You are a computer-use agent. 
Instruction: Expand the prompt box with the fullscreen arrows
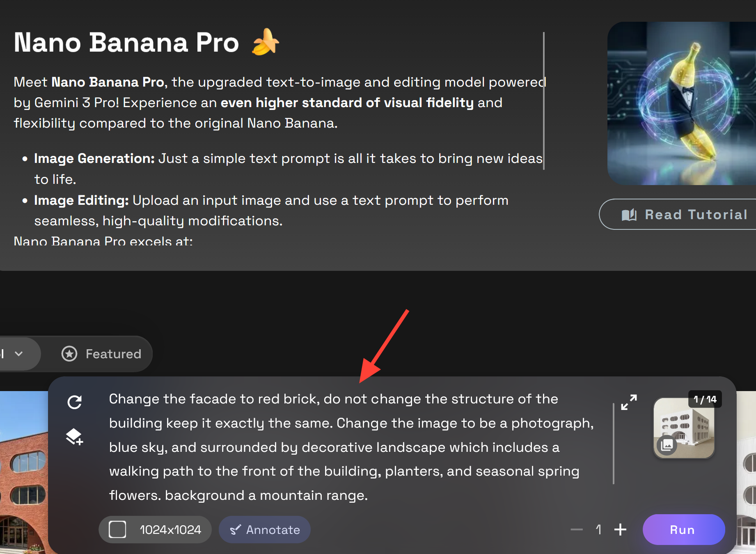tap(629, 402)
